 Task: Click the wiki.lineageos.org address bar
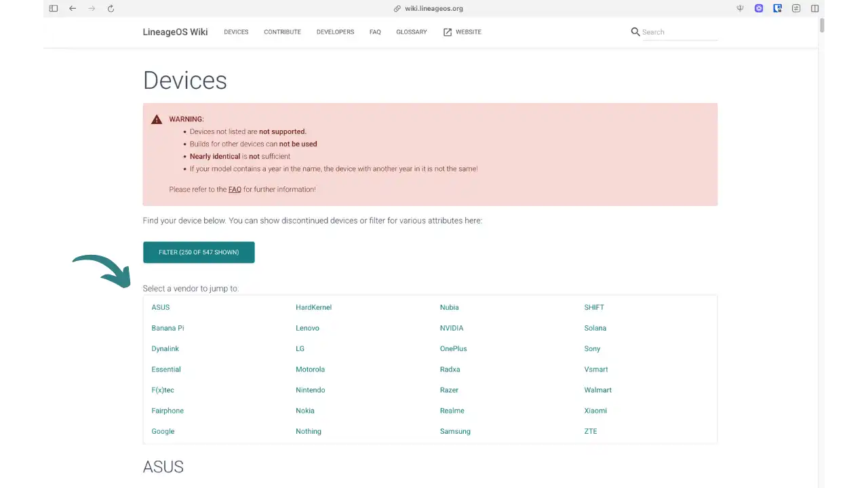pyautogui.click(x=434, y=9)
